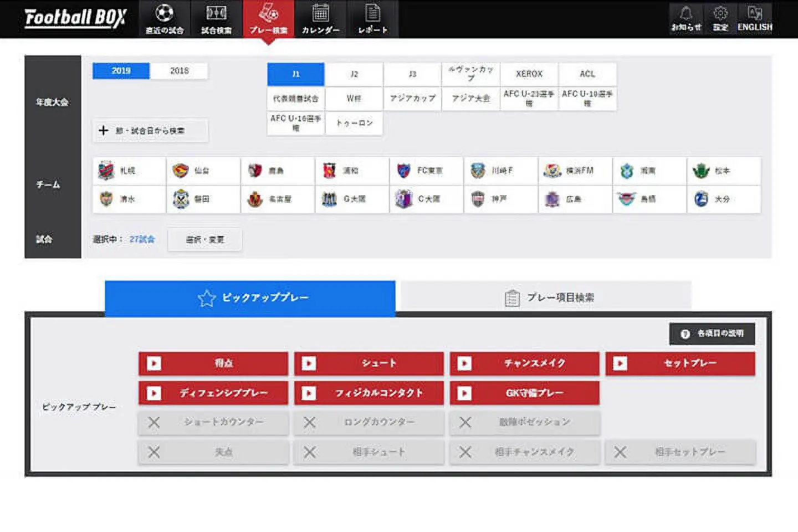Open the カレンダー calendar icon

point(320,13)
